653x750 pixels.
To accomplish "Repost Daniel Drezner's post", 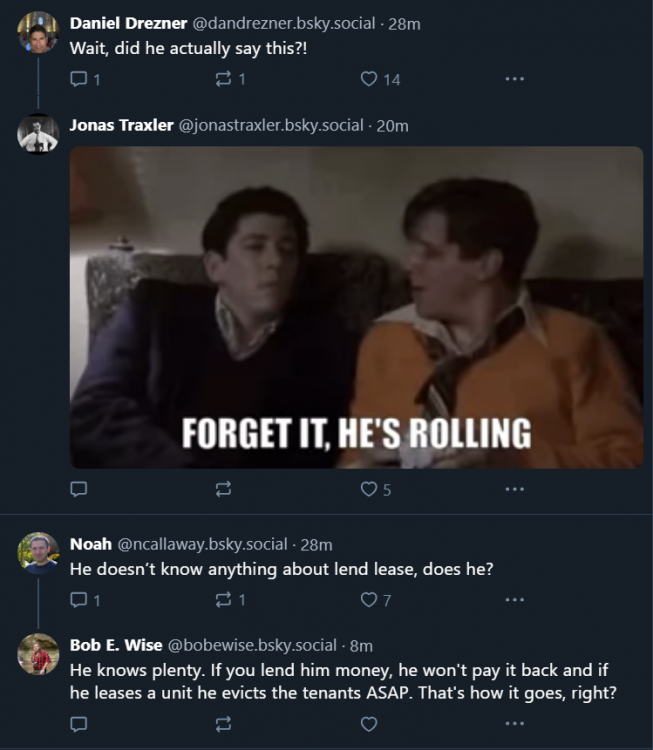I will [x=223, y=79].
